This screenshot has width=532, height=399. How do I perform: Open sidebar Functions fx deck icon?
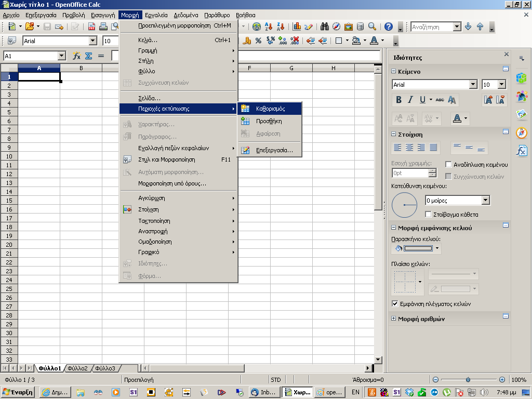(x=522, y=150)
